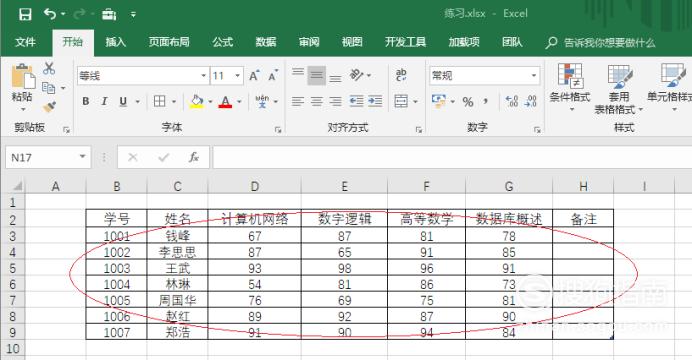Cut selection with the scissors icon
Screen dimensions: 692x360
49,68
